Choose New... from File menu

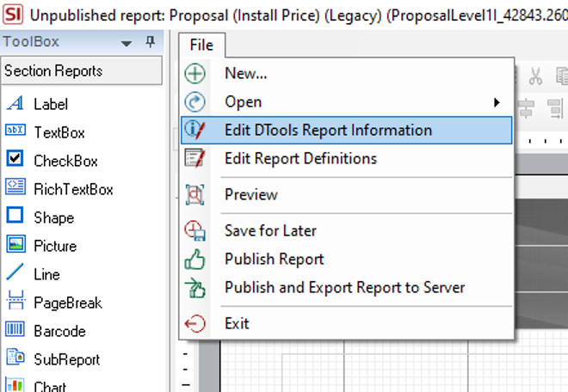point(346,73)
